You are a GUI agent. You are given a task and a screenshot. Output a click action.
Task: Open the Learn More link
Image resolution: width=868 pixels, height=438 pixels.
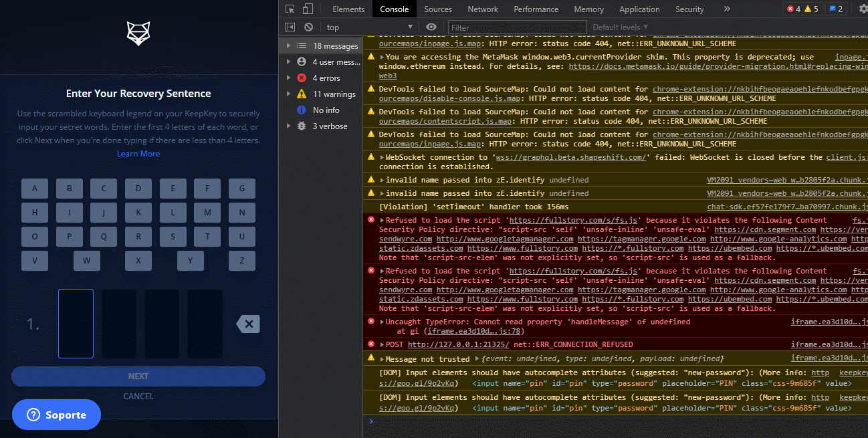138,154
